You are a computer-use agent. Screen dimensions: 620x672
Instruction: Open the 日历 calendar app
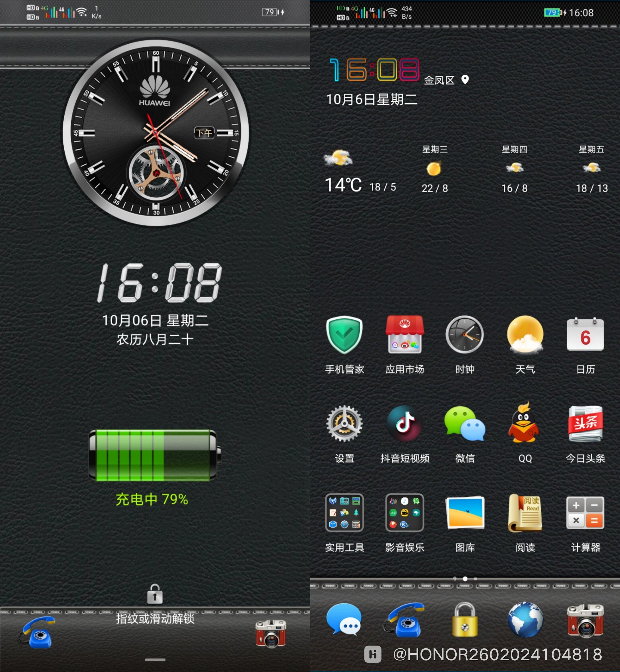[x=586, y=334]
